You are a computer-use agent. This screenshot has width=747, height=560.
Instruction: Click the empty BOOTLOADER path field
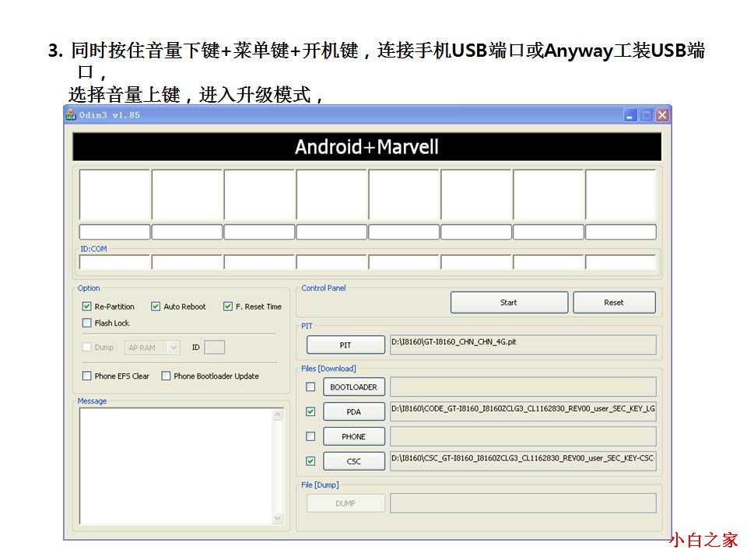pyautogui.click(x=523, y=387)
